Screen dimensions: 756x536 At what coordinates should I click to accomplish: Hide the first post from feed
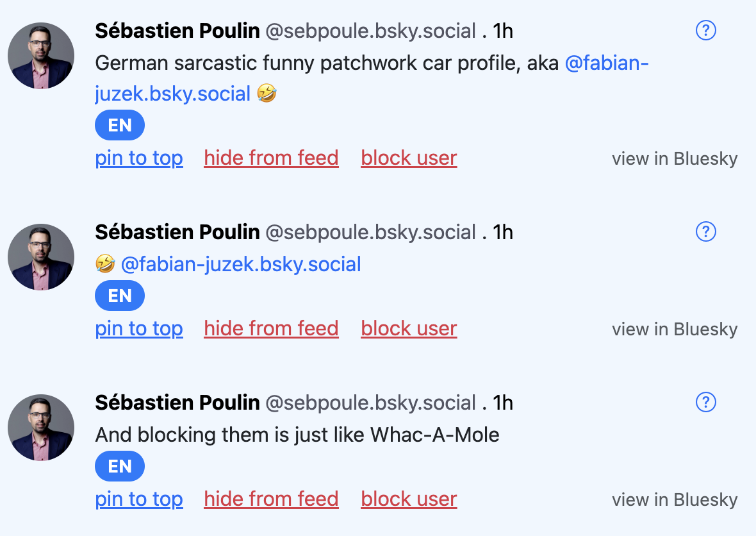pyautogui.click(x=271, y=158)
